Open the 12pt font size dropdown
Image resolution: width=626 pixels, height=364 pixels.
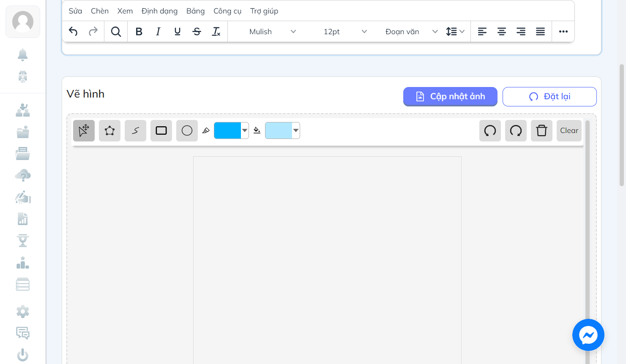345,31
